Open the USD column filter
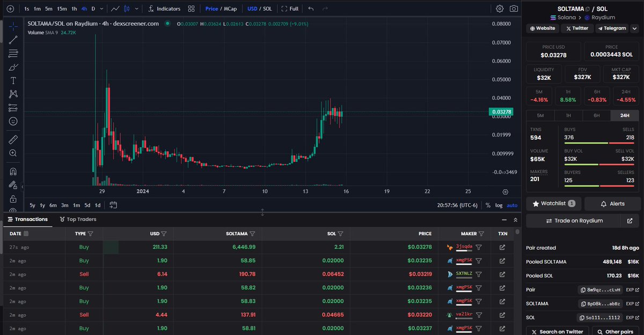 click(x=164, y=234)
